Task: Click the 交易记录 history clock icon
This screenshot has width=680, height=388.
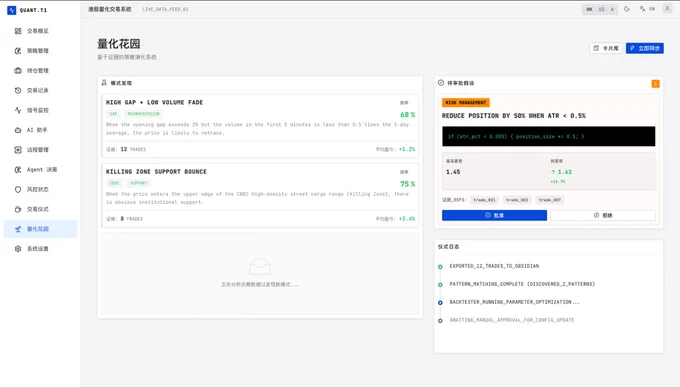Action: (18, 90)
